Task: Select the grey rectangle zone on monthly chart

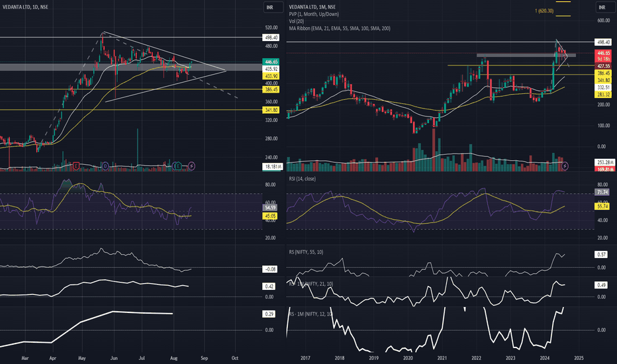Action: [526, 56]
